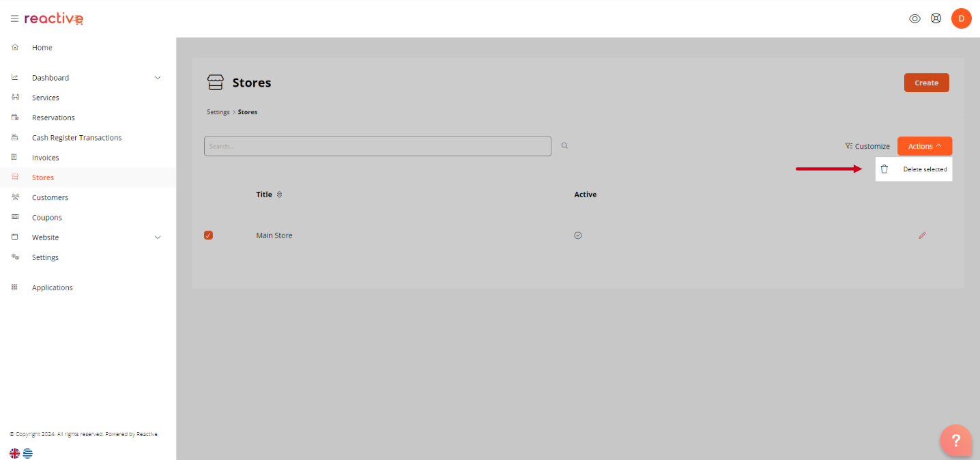Click the Applications grid icon

(x=15, y=287)
